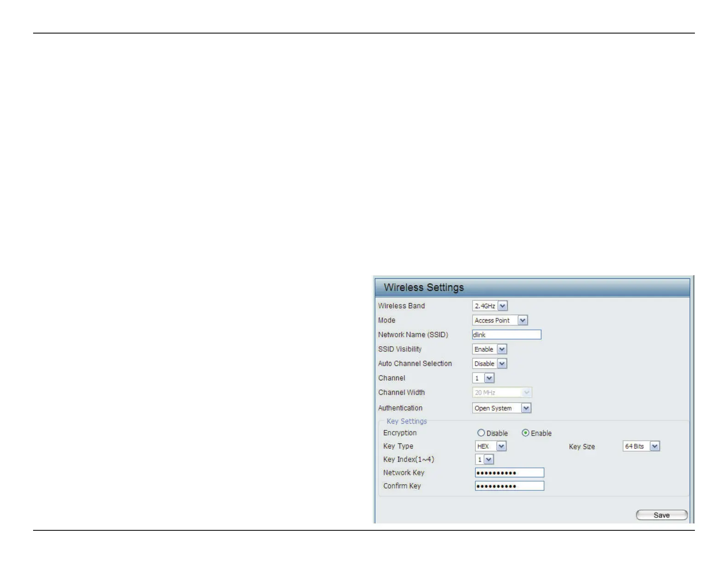The height and width of the screenshot is (563, 728).
Task: Click the Authentication label
Action: click(400, 408)
